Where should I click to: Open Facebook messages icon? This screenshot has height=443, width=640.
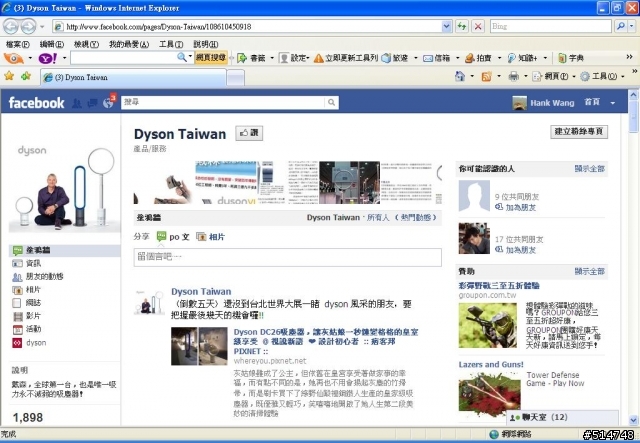tap(92, 103)
